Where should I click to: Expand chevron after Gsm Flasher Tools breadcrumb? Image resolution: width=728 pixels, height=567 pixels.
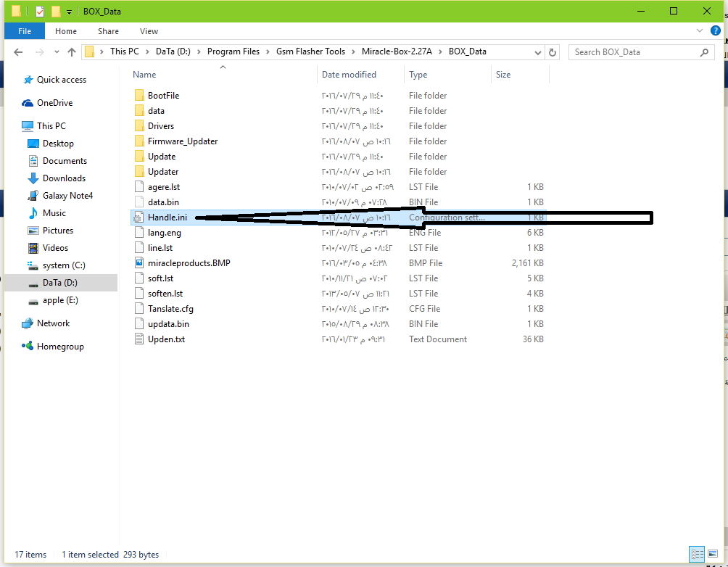[353, 52]
